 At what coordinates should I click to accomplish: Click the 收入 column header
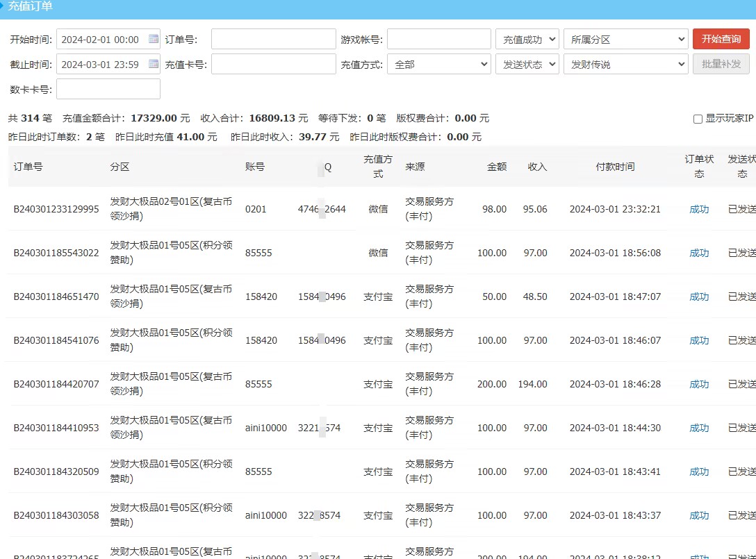pos(537,167)
